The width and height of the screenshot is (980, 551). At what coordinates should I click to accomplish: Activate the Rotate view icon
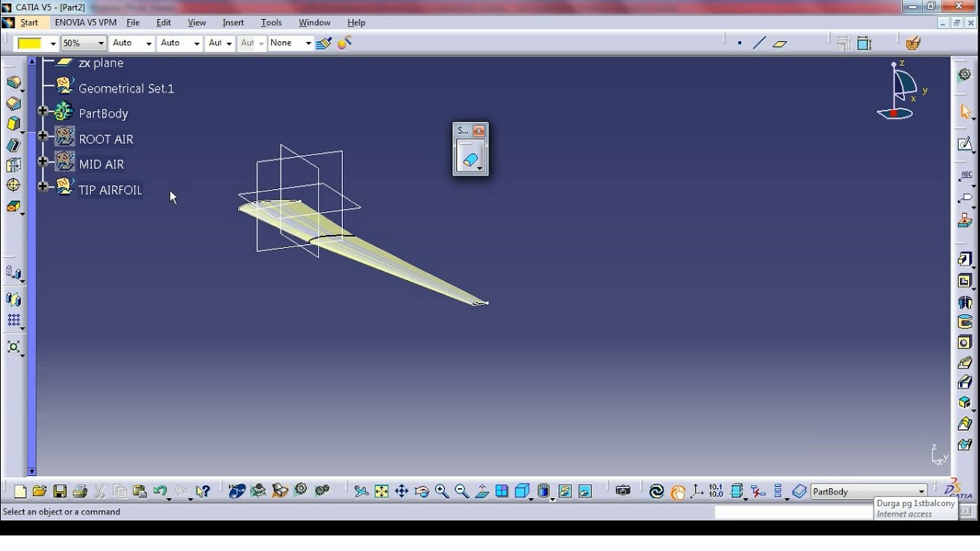point(421,491)
